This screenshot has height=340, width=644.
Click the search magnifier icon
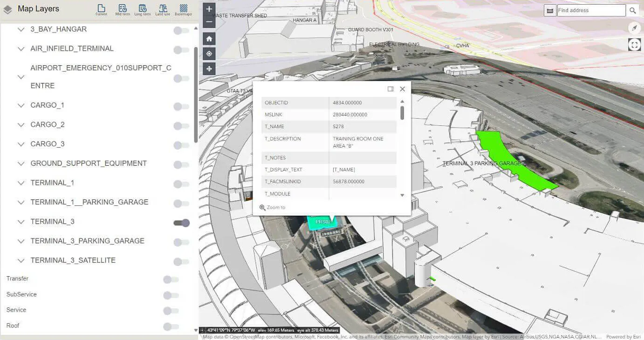click(x=632, y=10)
